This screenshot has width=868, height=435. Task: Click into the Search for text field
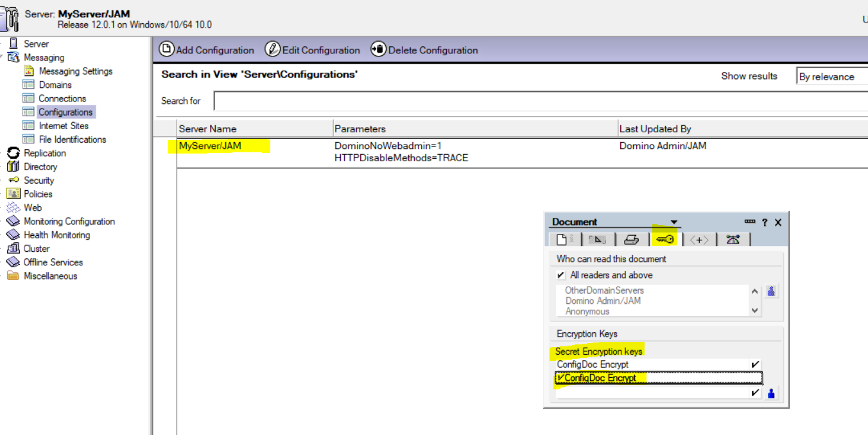click(x=539, y=101)
